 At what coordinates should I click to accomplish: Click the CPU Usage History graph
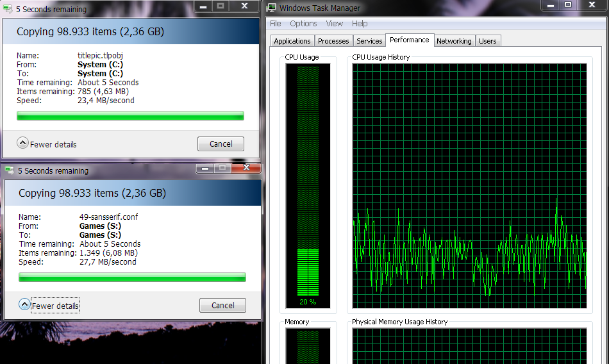point(469,186)
